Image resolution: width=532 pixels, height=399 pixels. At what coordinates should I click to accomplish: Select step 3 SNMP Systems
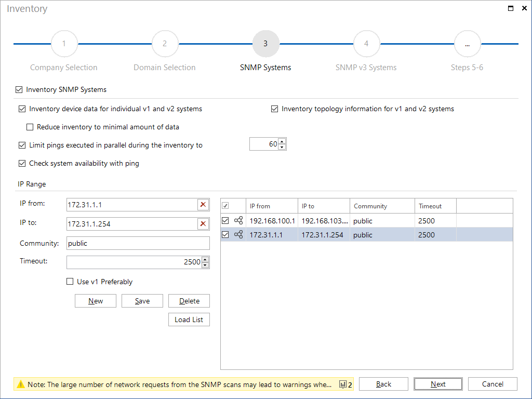point(265,44)
